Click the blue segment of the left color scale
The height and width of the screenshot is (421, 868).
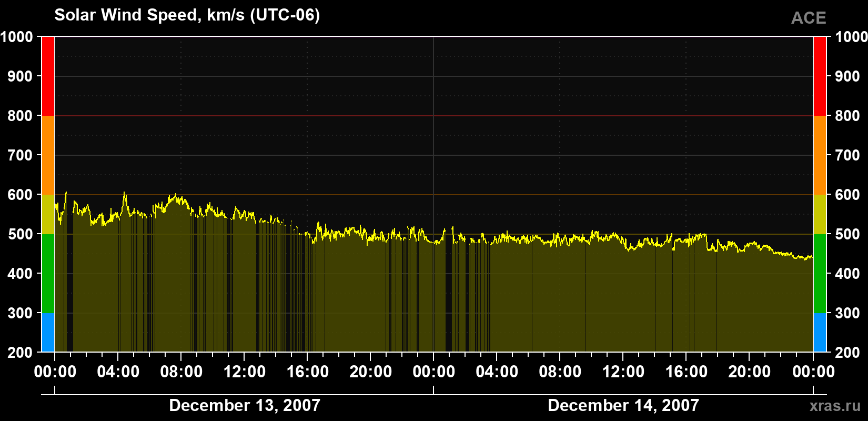(48, 333)
